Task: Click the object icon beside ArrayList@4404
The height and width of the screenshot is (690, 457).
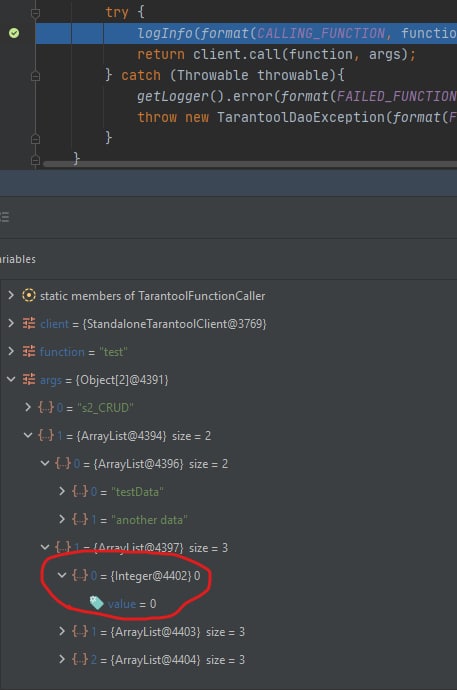Action: pos(80,660)
